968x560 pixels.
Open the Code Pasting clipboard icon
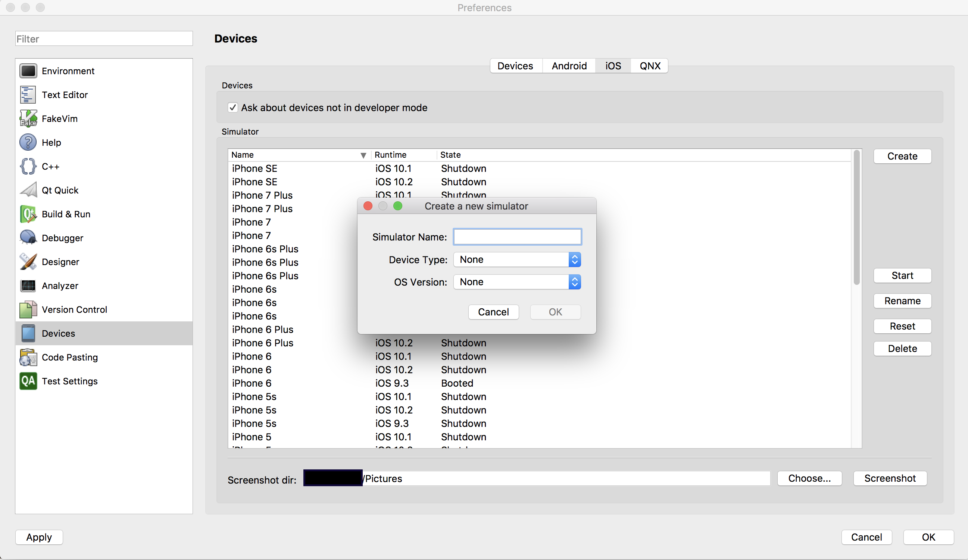coord(28,357)
